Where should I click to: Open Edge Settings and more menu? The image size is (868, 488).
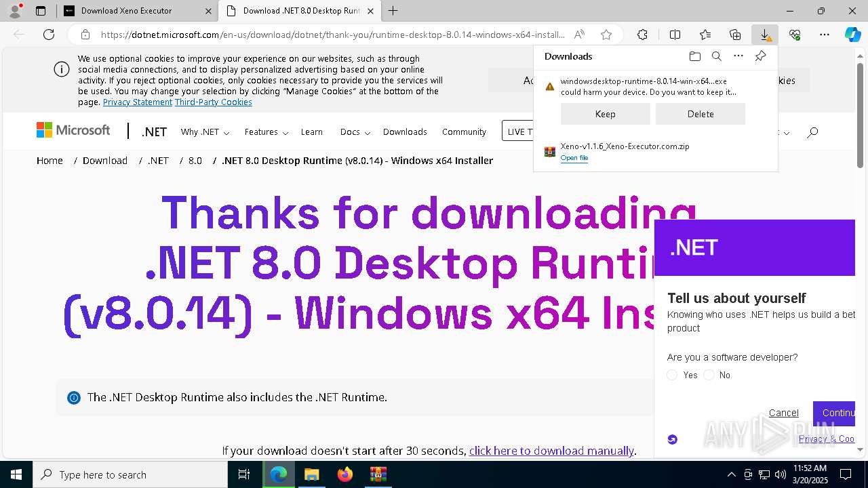tap(825, 35)
